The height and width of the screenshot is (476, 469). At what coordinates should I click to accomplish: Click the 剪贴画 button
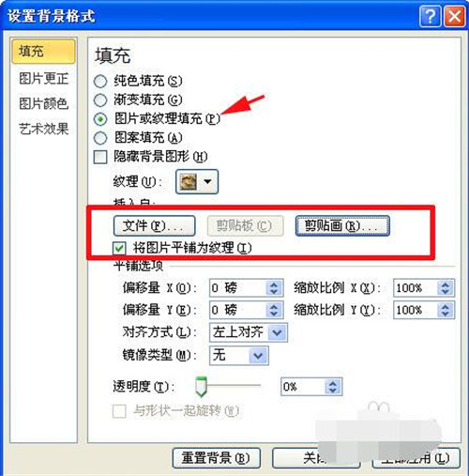tap(342, 225)
